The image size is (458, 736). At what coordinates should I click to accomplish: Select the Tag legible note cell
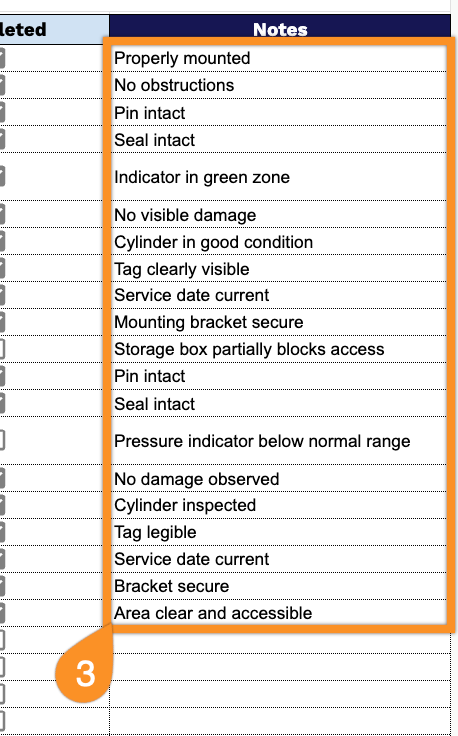280,532
